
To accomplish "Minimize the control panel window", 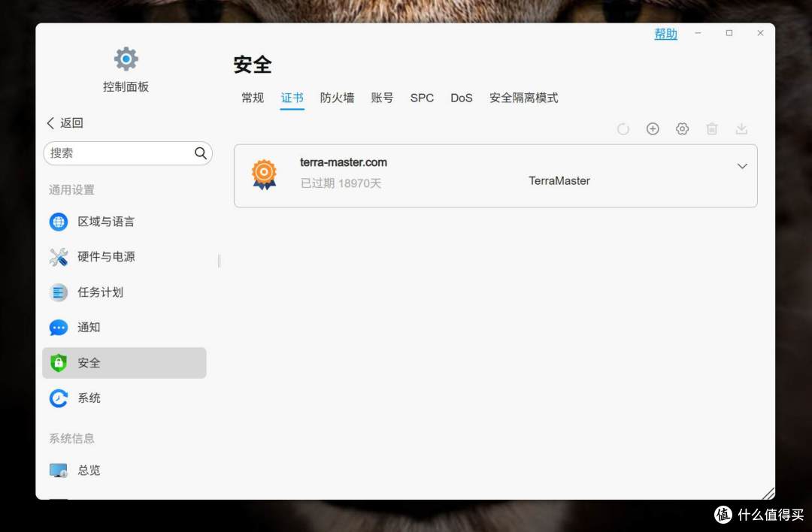I will (698, 33).
